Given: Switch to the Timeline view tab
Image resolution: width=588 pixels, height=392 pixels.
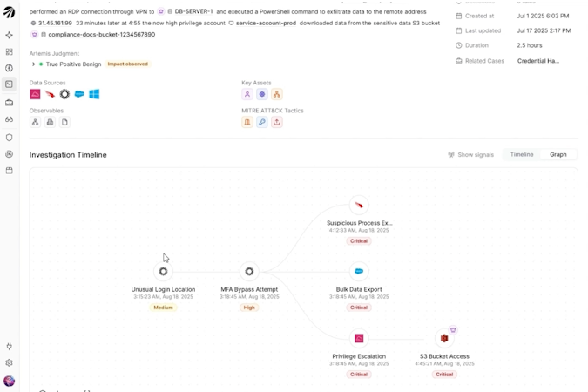Looking at the screenshot, I should pos(522,154).
